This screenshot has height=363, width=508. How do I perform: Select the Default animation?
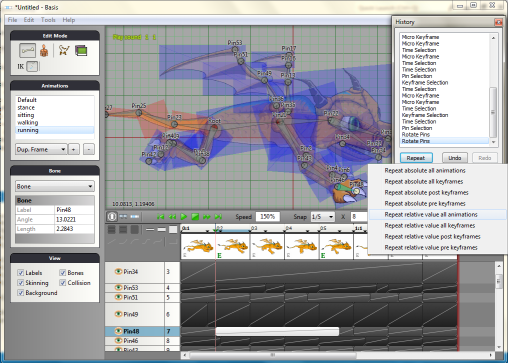55,100
